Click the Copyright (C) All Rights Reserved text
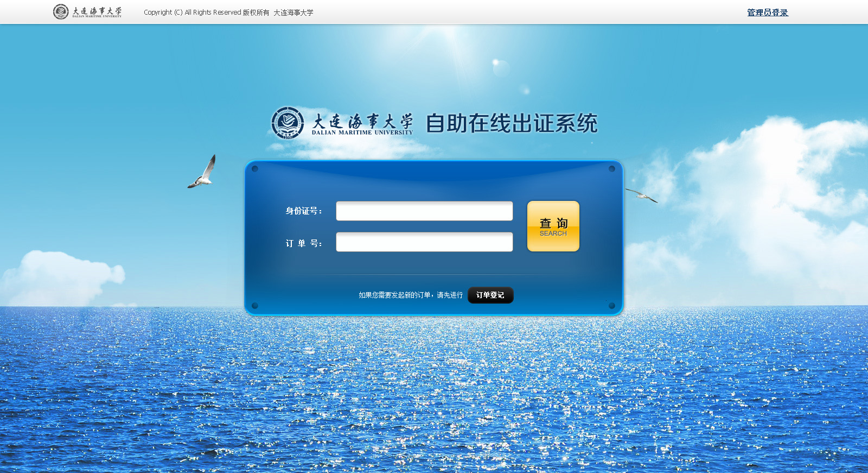The height and width of the screenshot is (473, 868). pos(228,12)
